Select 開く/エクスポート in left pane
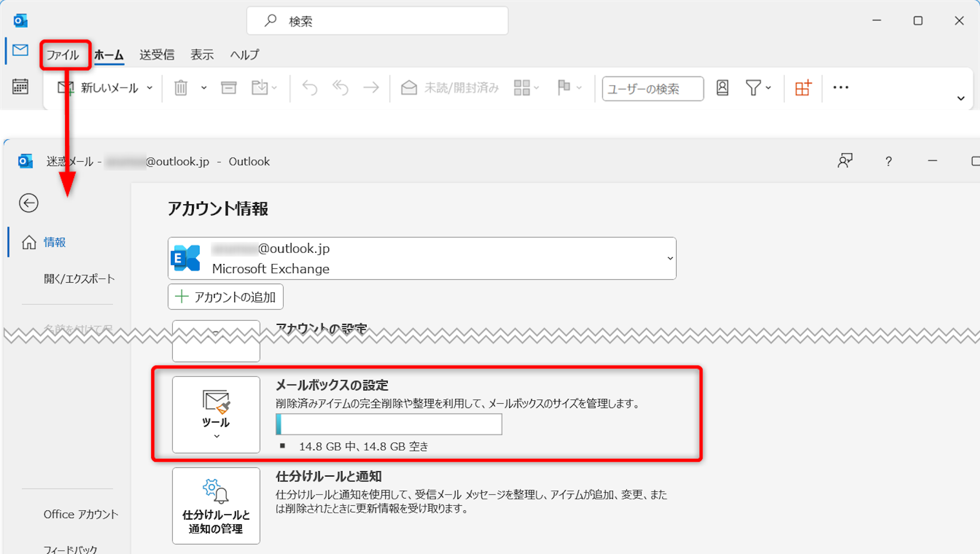The image size is (980, 554). [x=79, y=279]
